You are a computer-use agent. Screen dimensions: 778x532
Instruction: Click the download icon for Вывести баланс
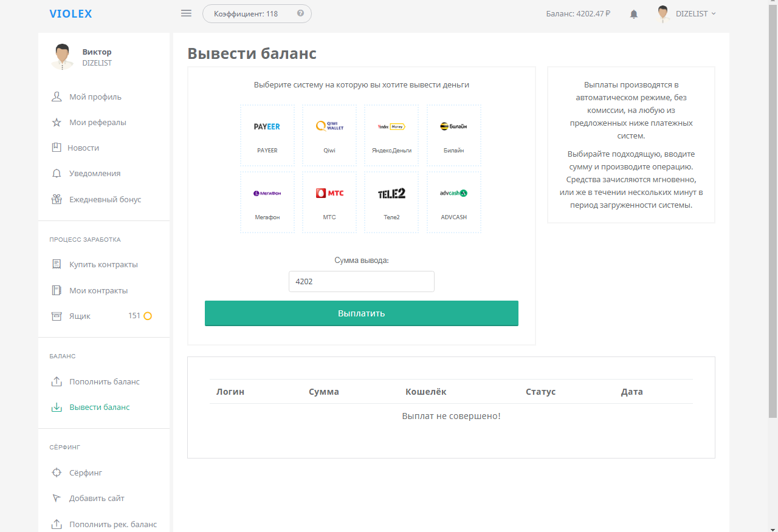[57, 407]
